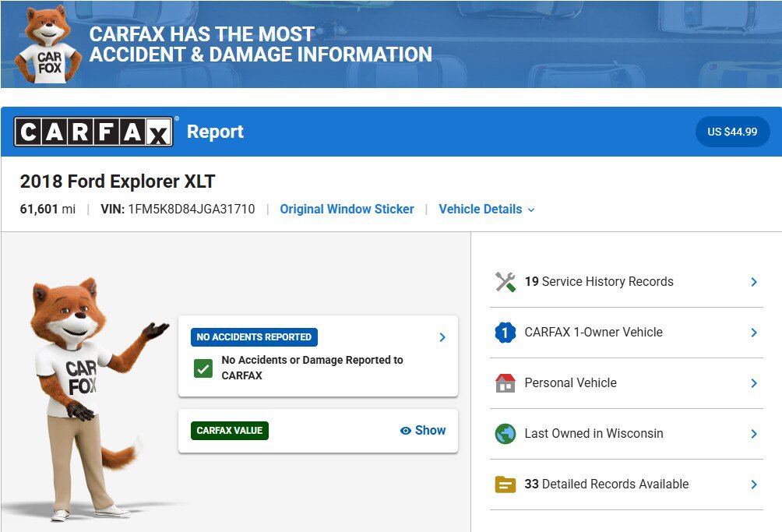Click the 61,601 mi mileage text
Viewport: 782px width, 532px height.
point(48,209)
